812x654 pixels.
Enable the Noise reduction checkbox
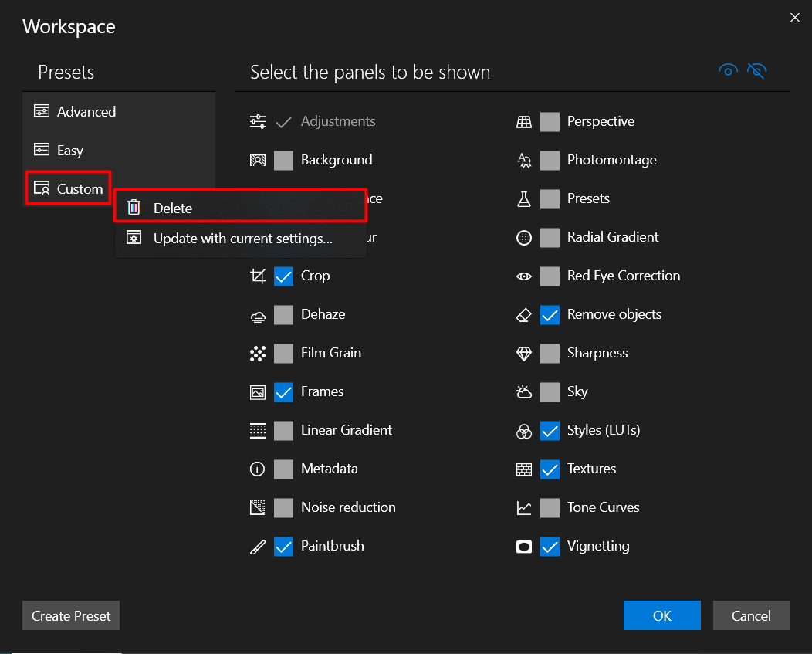(283, 508)
